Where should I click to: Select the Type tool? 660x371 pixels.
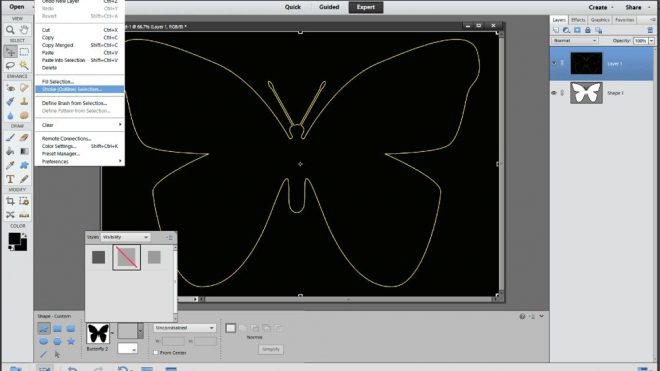10,179
